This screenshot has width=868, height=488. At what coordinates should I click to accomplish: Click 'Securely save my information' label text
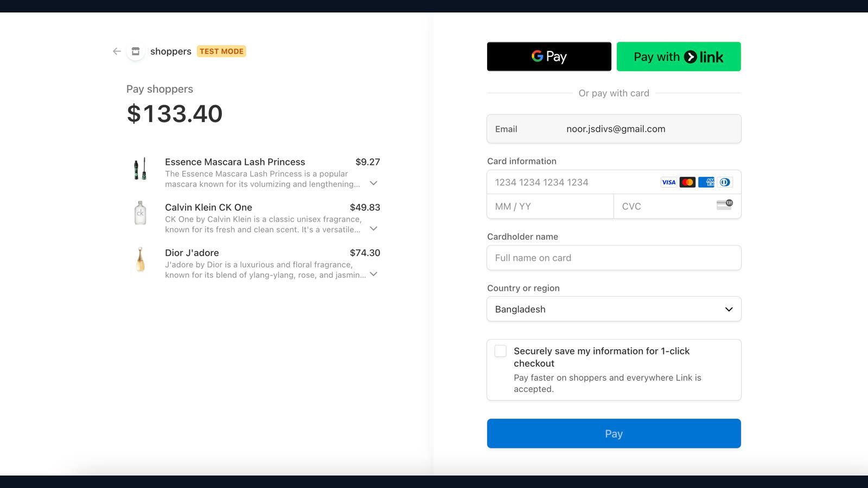(602, 357)
